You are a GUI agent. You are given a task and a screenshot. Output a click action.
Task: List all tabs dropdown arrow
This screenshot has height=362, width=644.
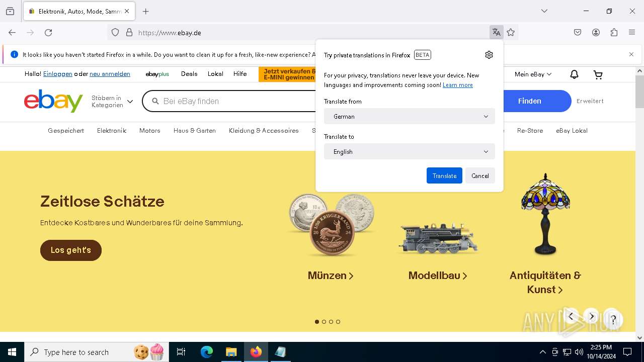(x=544, y=11)
